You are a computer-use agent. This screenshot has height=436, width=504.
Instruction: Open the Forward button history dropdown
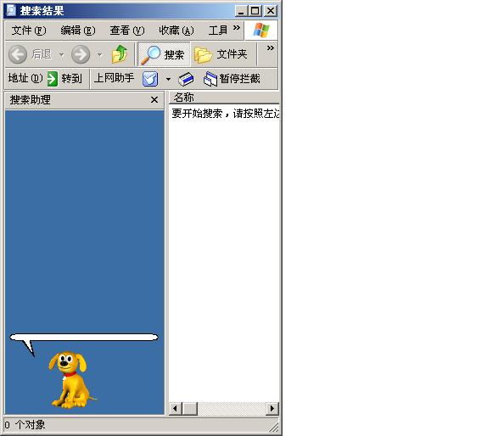100,55
